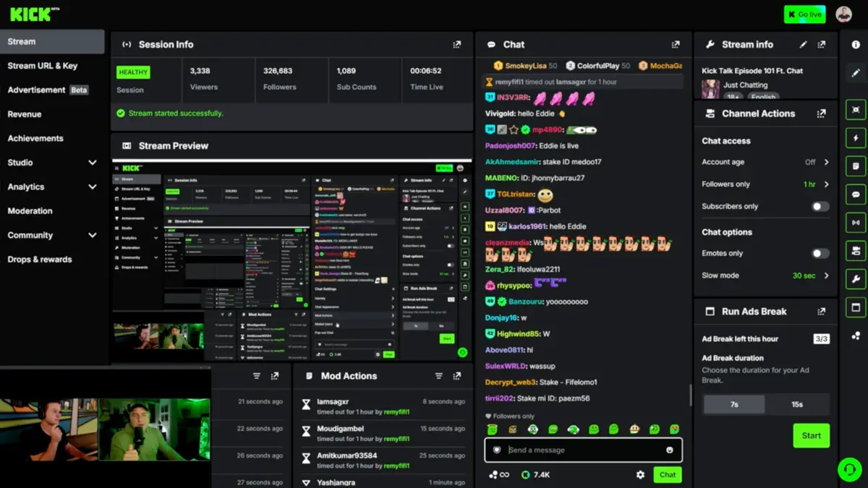Toggle Emotes only chat switch
The width and height of the screenshot is (868, 488).
click(820, 254)
